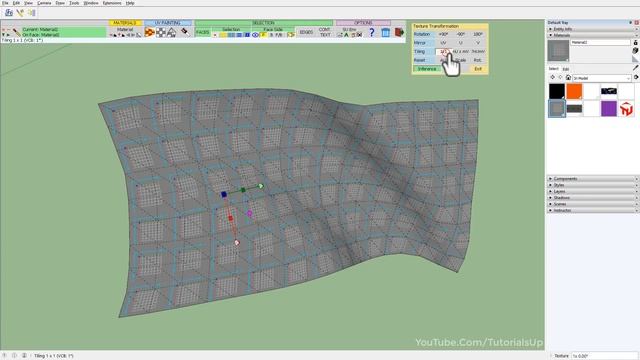
Task: Click the first icon in the top toolbar
Action: (x=9, y=13)
